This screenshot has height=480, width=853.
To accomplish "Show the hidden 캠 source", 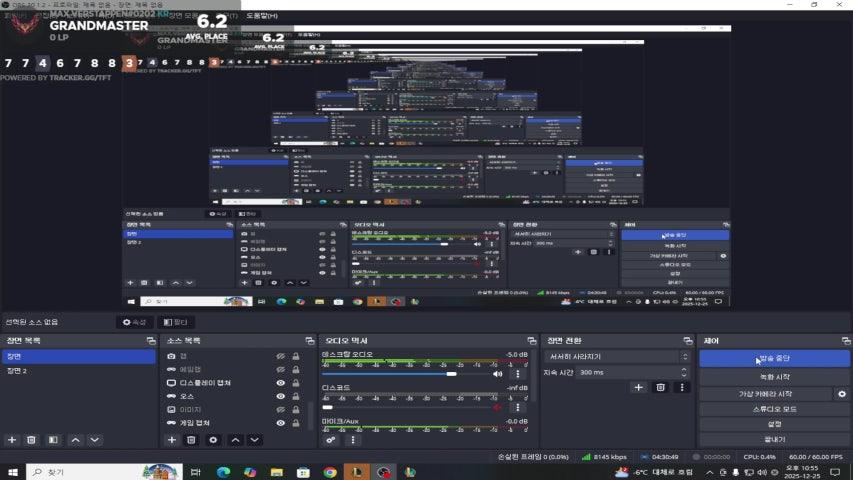I will (280, 356).
